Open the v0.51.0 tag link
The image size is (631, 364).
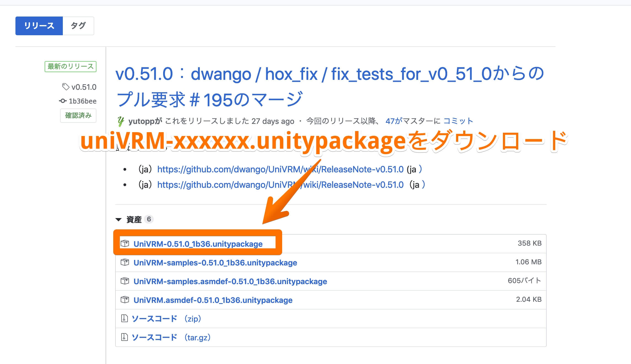click(x=84, y=87)
